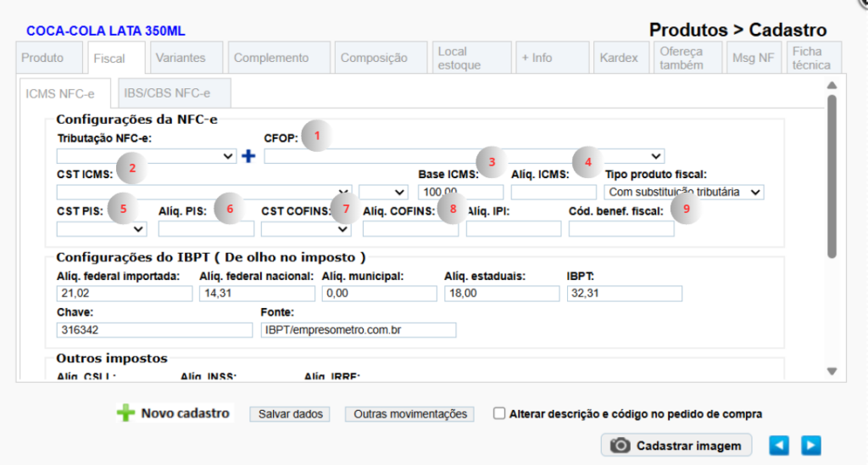This screenshot has height=465, width=868.
Task: Click the Outras movimentações button
Action: (409, 414)
